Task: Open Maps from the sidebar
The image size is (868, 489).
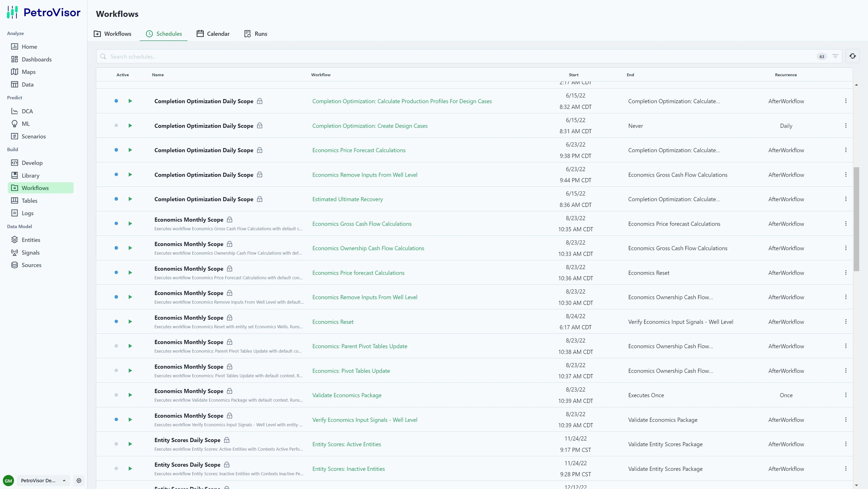Action: pyautogui.click(x=28, y=72)
